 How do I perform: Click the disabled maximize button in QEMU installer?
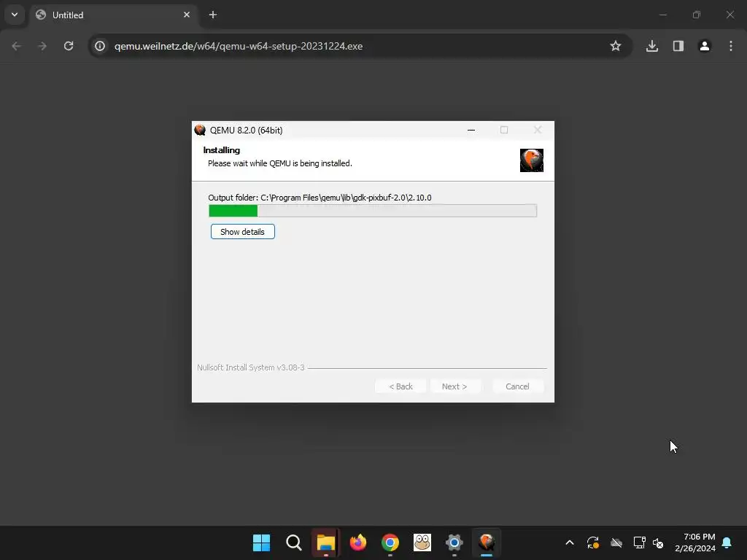coord(504,130)
